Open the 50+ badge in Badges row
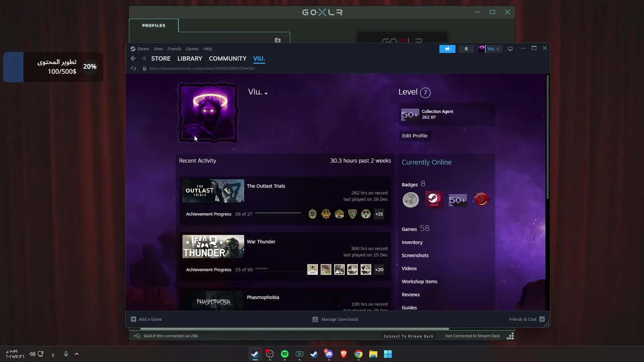The width and height of the screenshot is (644, 362). click(457, 200)
